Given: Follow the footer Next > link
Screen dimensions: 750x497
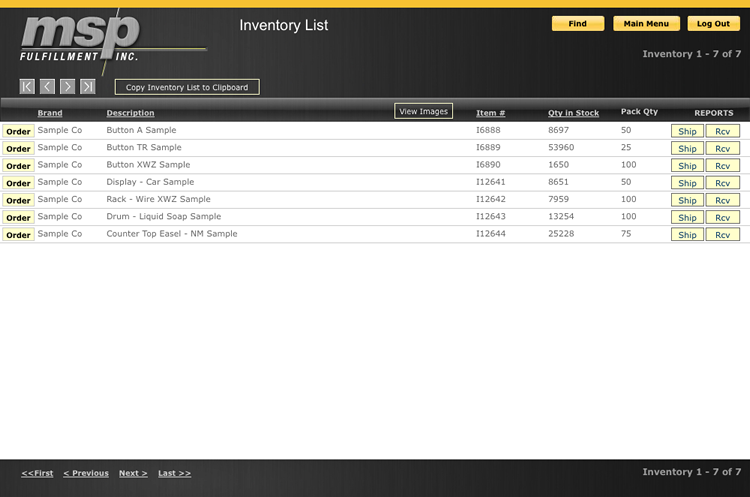Looking at the screenshot, I should pos(133,473).
